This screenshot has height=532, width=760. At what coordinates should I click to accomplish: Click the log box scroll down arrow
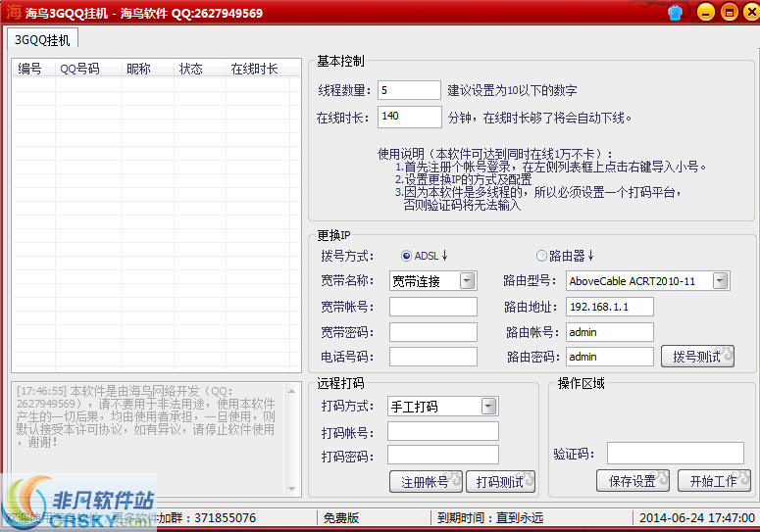[x=292, y=489]
